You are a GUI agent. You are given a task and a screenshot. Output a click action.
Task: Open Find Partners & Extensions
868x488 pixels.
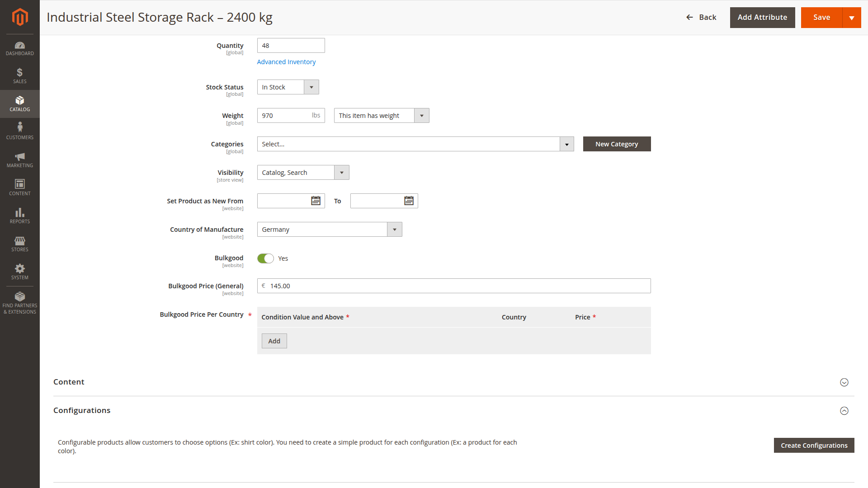(20, 303)
